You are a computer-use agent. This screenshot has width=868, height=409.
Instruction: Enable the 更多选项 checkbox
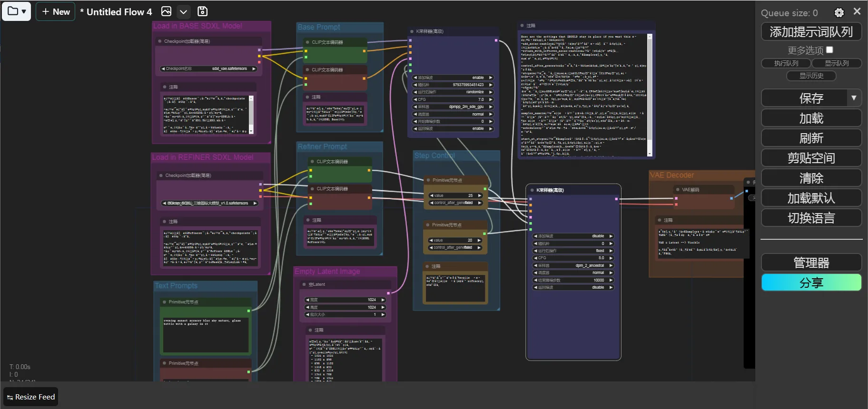coord(829,49)
